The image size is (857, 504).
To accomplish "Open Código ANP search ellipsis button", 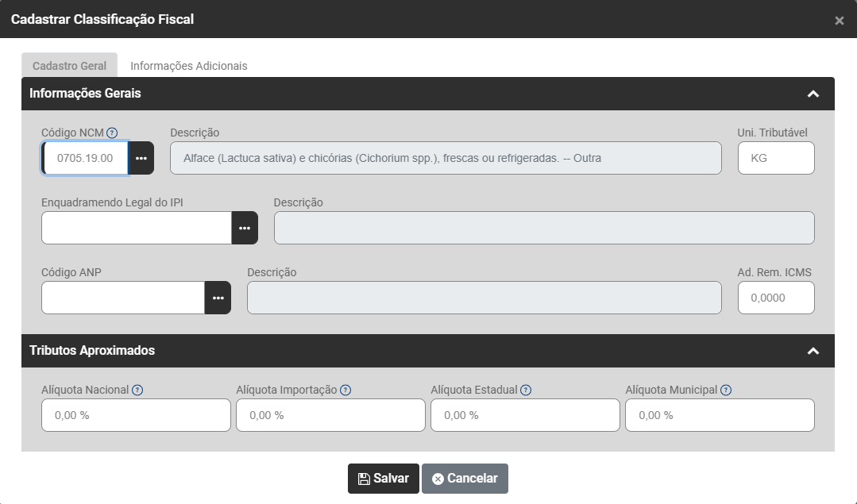I will click(218, 298).
